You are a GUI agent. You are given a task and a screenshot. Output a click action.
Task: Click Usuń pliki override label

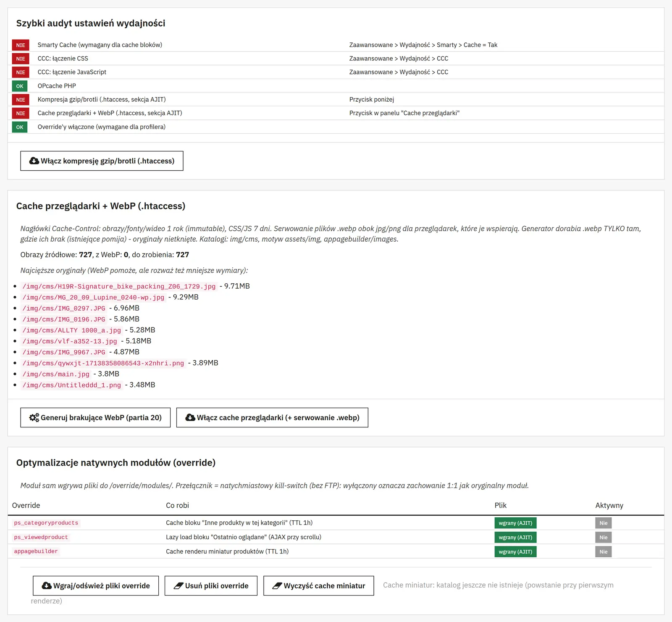[217, 586]
